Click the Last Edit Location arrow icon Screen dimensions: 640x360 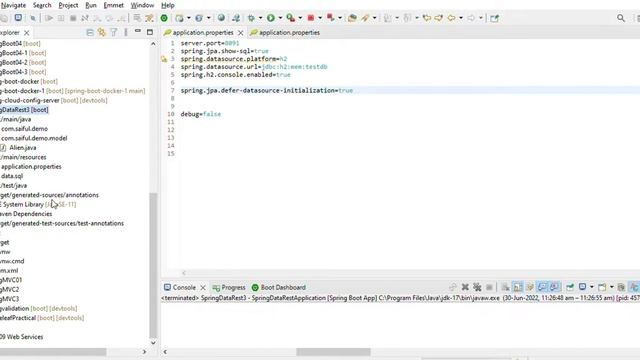(427, 18)
